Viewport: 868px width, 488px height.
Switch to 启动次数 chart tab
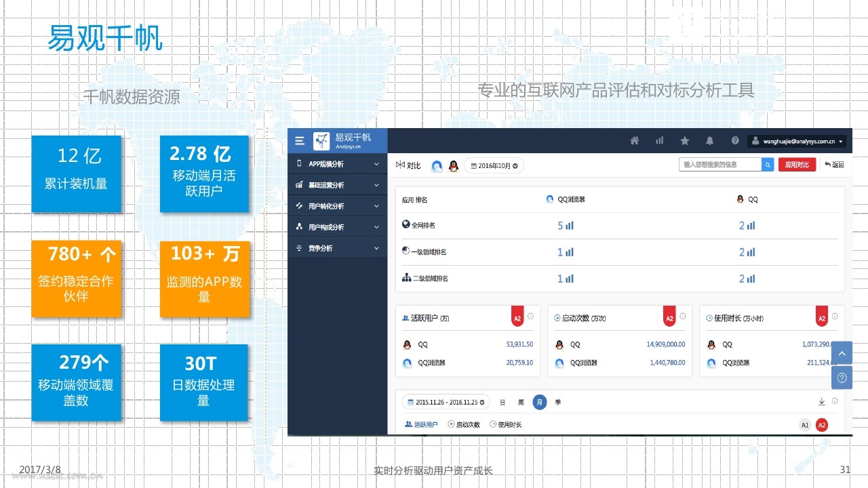coord(464,425)
